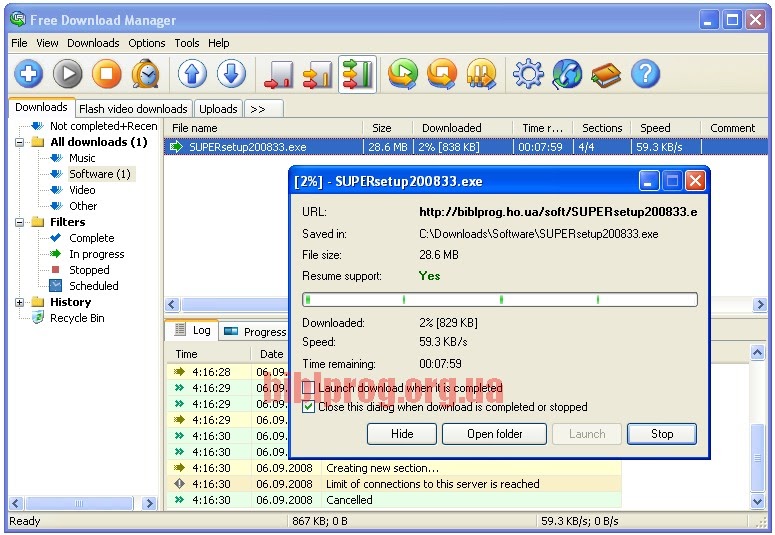Click the green Start all downloads icon
Screen dimensions: 775x535
[x=403, y=74]
